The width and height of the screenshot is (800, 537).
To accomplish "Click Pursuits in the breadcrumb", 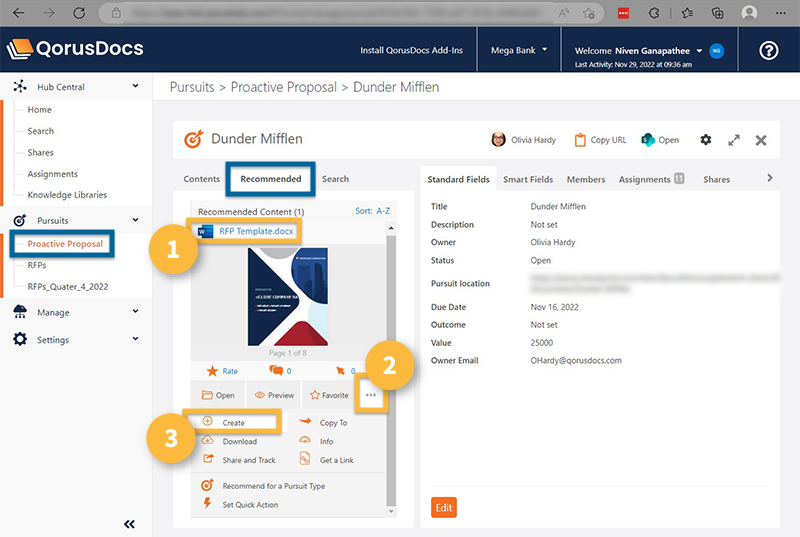I will tap(192, 87).
